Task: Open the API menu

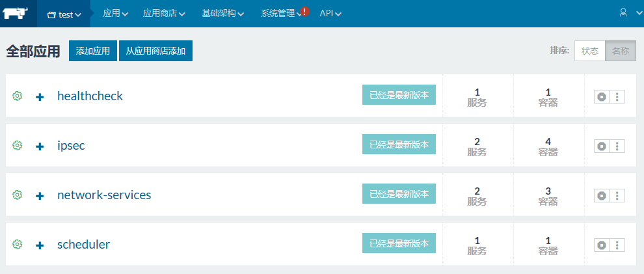Action: (330, 14)
